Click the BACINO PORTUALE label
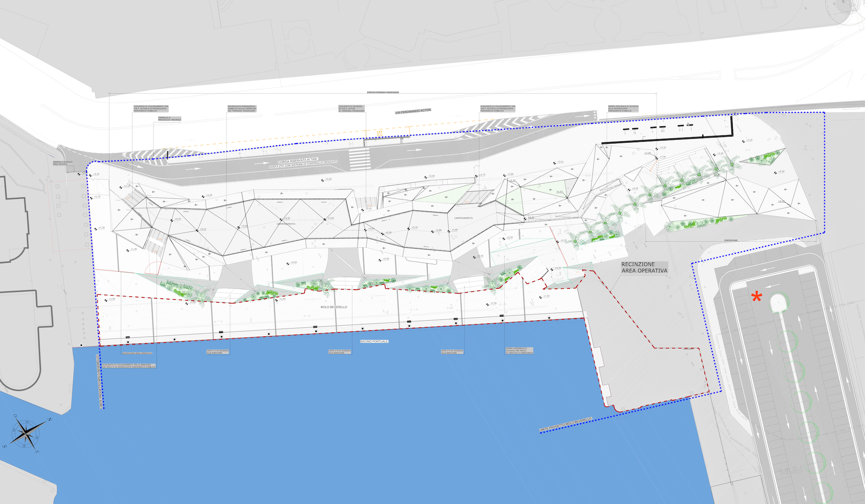Screen dimensions: 865x504 coord(374,341)
